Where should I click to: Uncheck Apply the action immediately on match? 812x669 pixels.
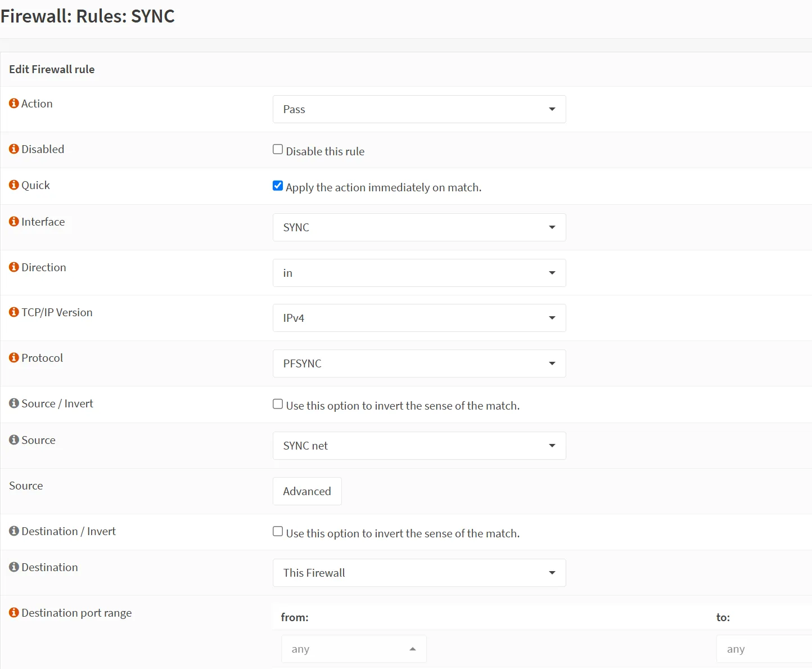pyautogui.click(x=278, y=185)
